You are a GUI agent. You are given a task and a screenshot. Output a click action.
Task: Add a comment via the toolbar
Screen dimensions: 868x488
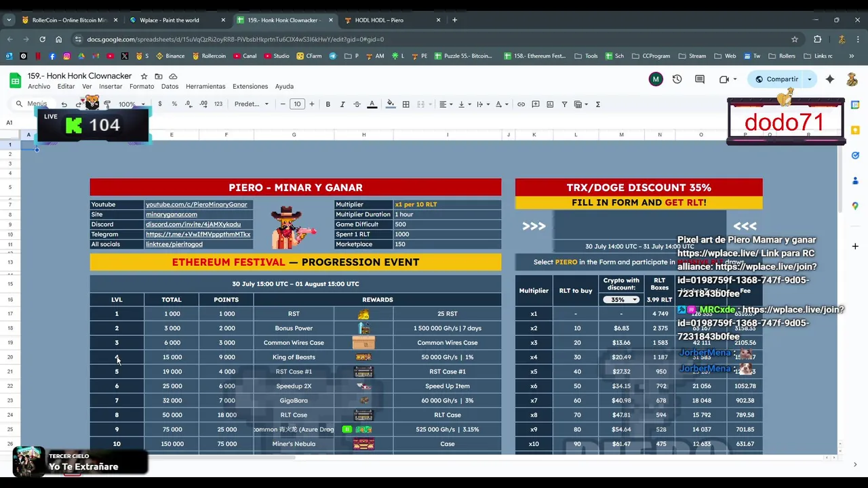tap(535, 104)
